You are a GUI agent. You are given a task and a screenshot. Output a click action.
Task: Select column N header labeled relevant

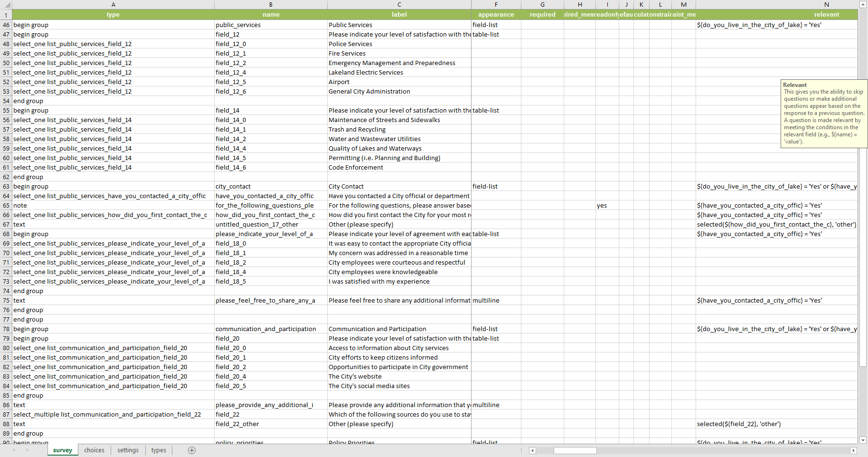pyautogui.click(x=826, y=4)
